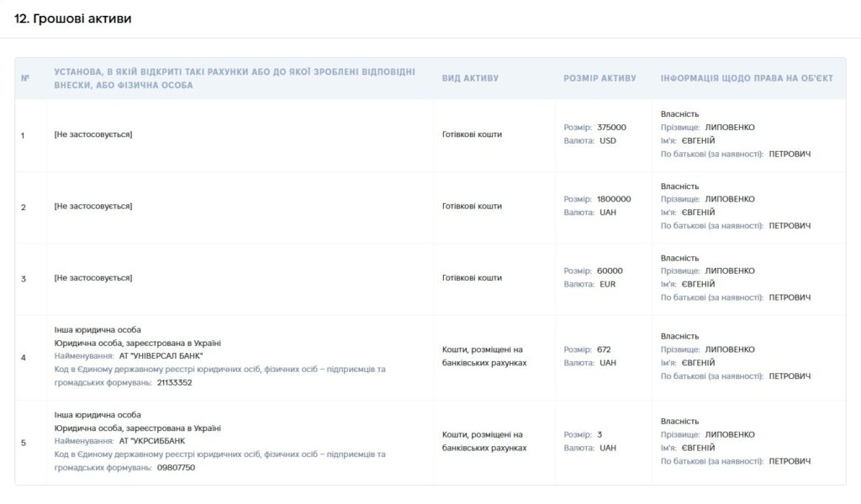Viewport: 861px width, 504px height.
Task: Click currency UAH in the 1800000 row
Action: [608, 213]
